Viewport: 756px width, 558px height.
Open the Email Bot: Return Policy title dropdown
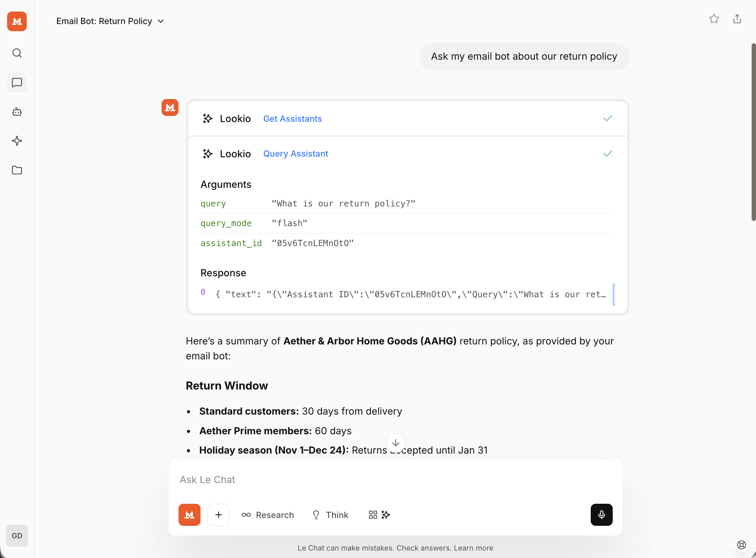pyautogui.click(x=161, y=21)
